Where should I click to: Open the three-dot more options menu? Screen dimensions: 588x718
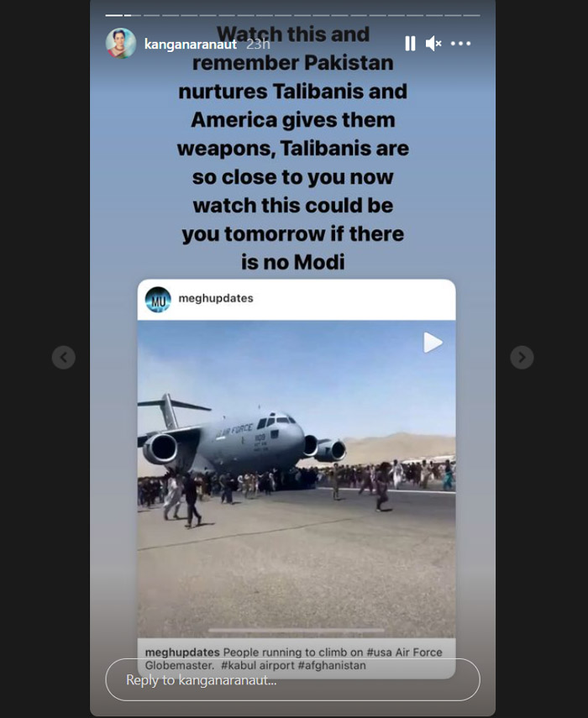(x=460, y=44)
